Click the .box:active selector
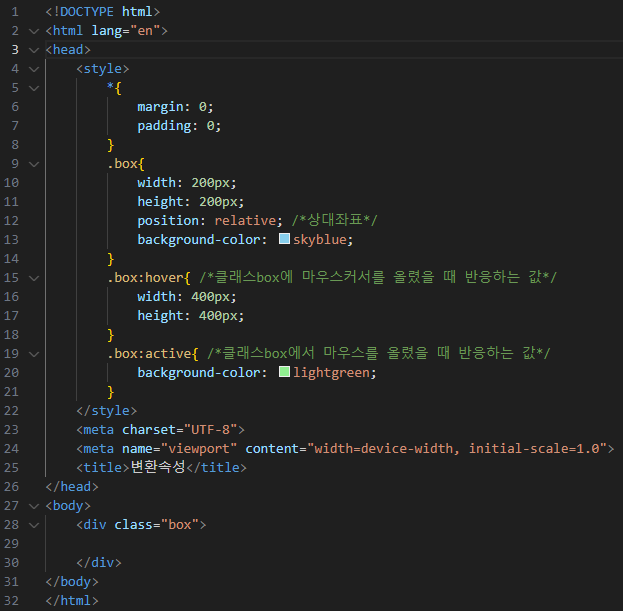The image size is (623, 611). pos(149,354)
